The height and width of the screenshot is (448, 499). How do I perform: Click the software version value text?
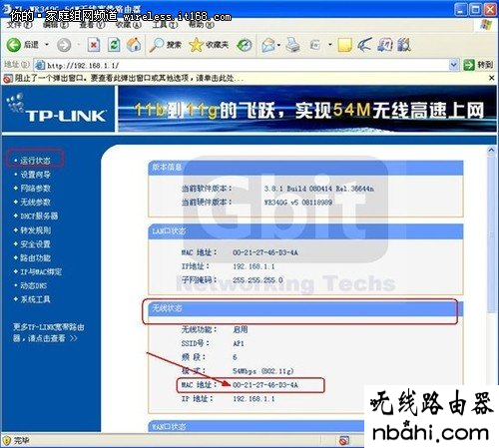point(318,189)
